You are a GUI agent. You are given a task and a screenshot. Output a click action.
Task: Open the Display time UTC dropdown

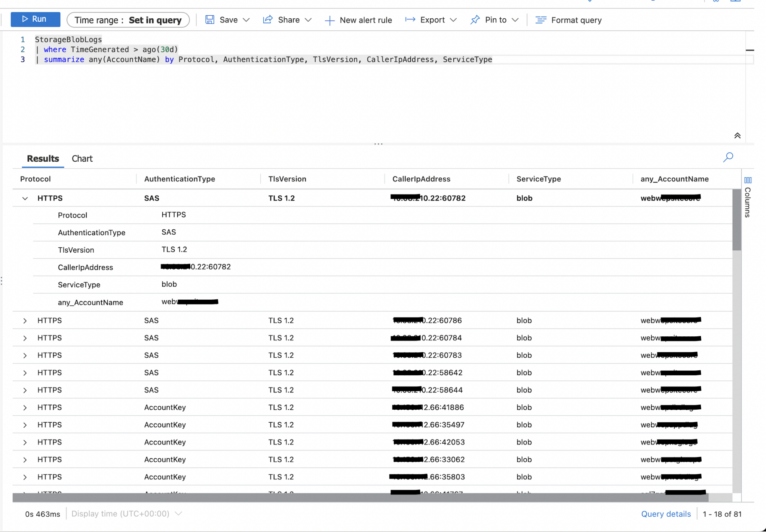click(178, 513)
